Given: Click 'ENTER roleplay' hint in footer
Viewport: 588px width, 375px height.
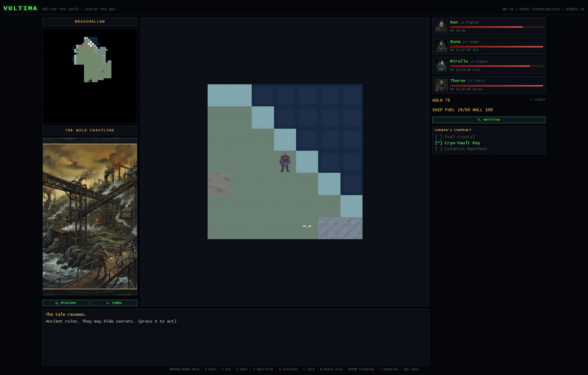Looking at the screenshot, I should click(361, 369).
